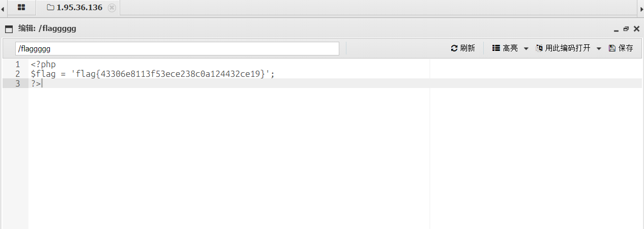Save the file with the 保存 button
The height and width of the screenshot is (229, 644).
pos(621,48)
